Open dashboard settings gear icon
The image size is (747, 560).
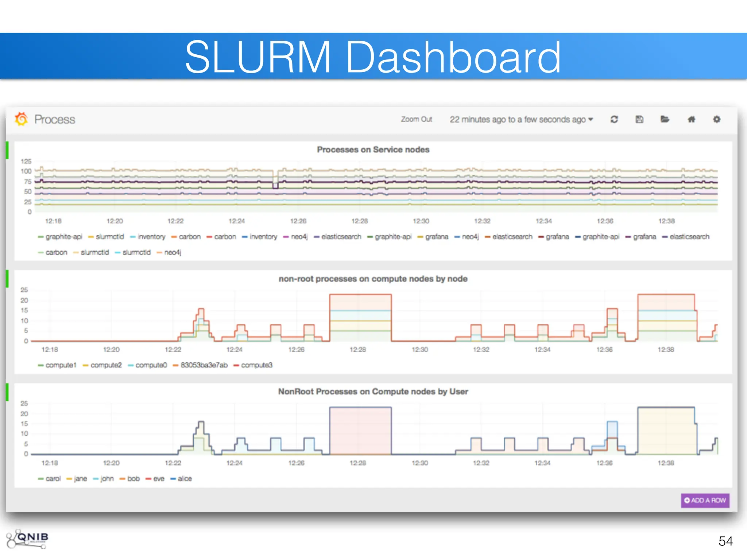[717, 119]
